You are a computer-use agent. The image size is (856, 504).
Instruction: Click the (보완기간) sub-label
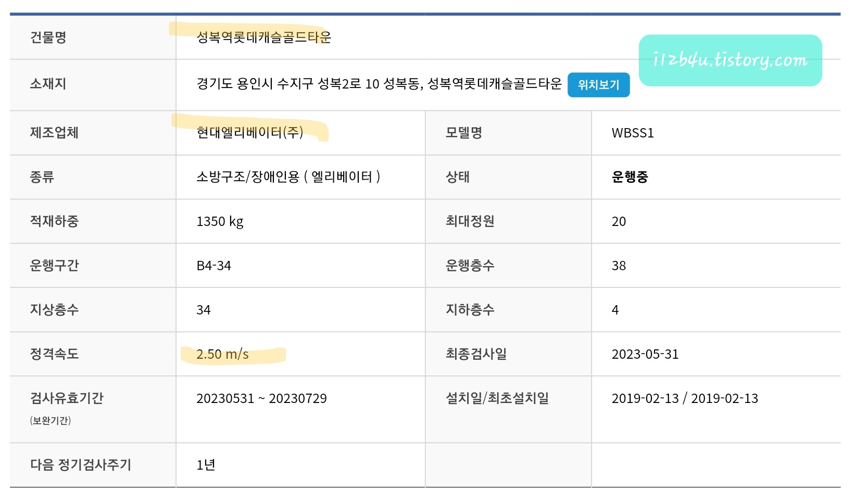[x=51, y=421]
